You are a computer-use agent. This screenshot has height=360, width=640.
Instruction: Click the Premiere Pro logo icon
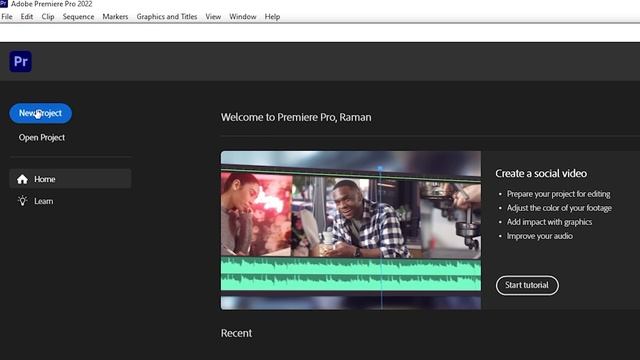(x=20, y=61)
